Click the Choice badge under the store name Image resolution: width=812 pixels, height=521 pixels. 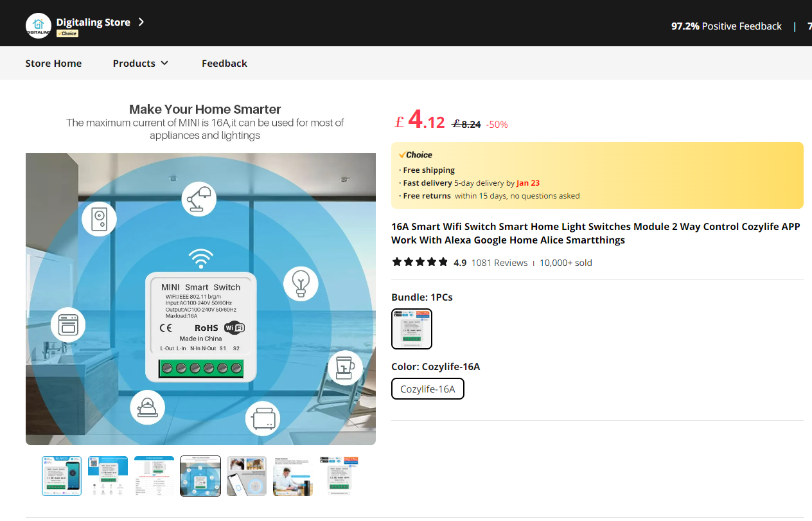click(67, 33)
